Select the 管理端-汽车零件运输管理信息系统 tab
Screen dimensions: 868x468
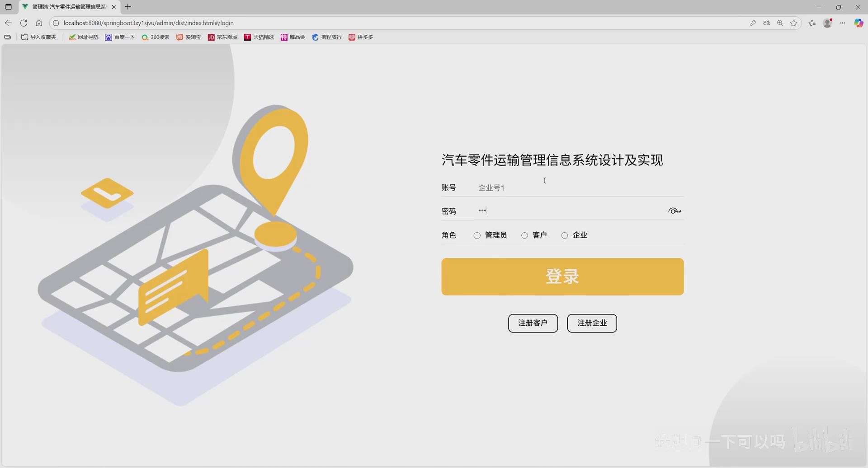pos(70,7)
